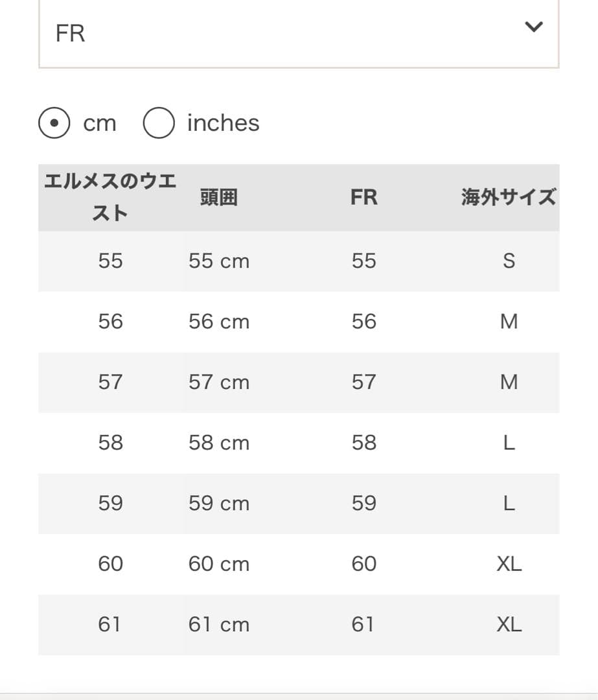
Task: Click the 海外サイズ column header
Action: (x=509, y=197)
